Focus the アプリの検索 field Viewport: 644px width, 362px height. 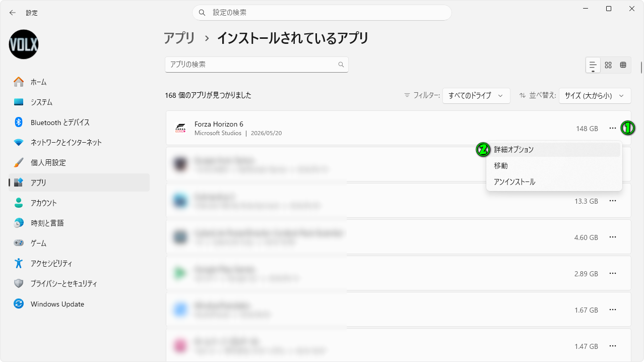[x=256, y=65]
